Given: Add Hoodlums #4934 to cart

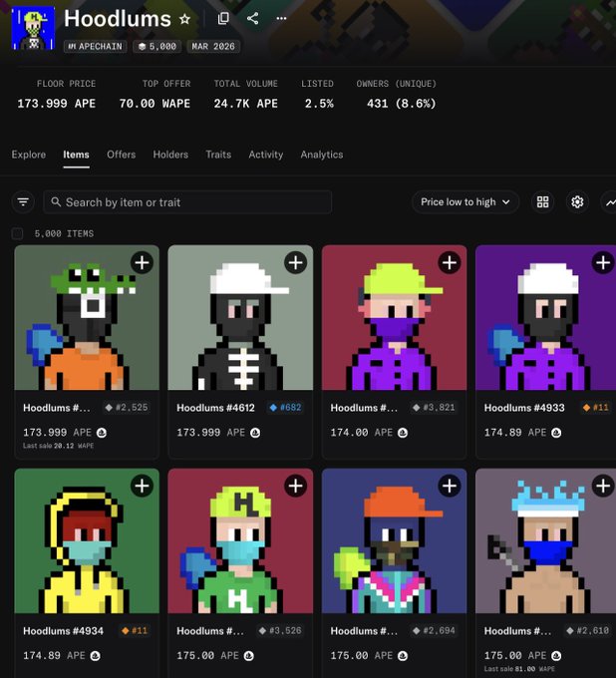Looking at the screenshot, I should point(142,486).
